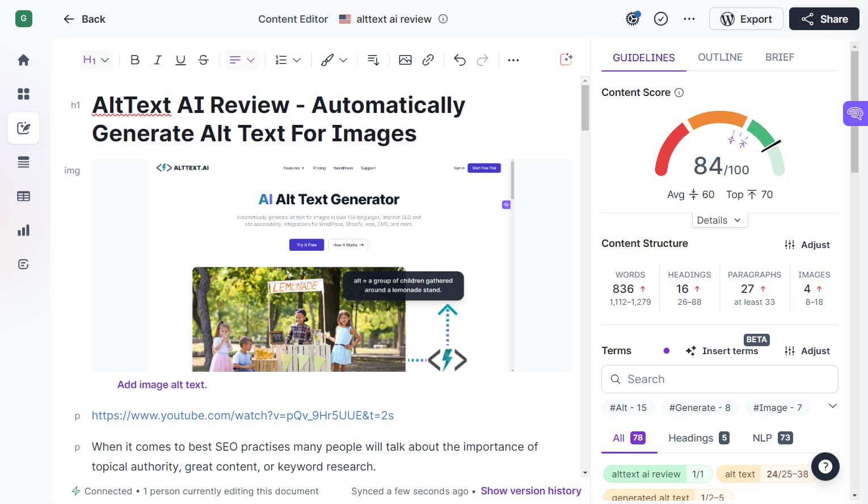Open the bottom document icon in sidebar
This screenshot has height=504, width=868.
[23, 264]
